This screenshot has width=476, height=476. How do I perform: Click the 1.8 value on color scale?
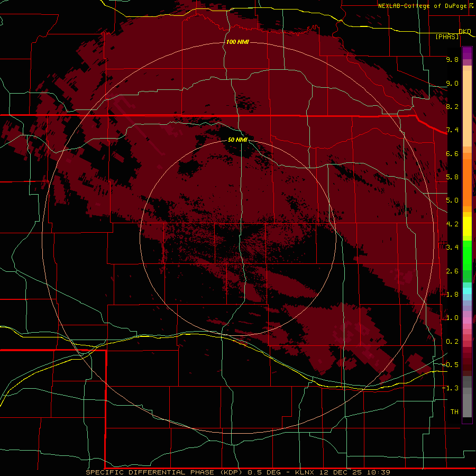click(452, 295)
